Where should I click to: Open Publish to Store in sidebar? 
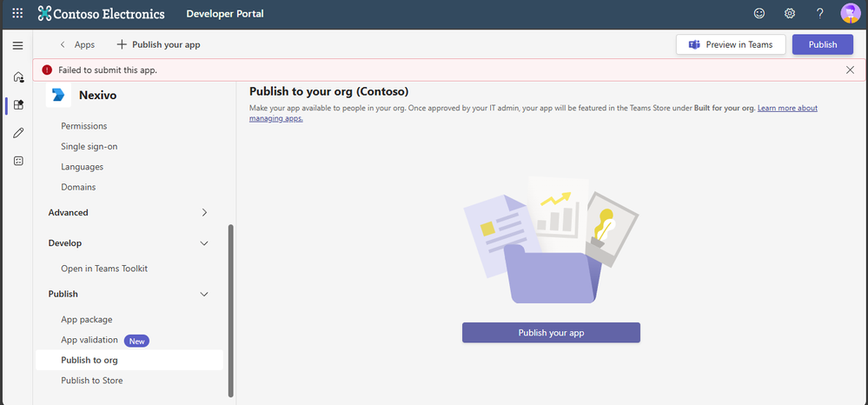pos(92,381)
